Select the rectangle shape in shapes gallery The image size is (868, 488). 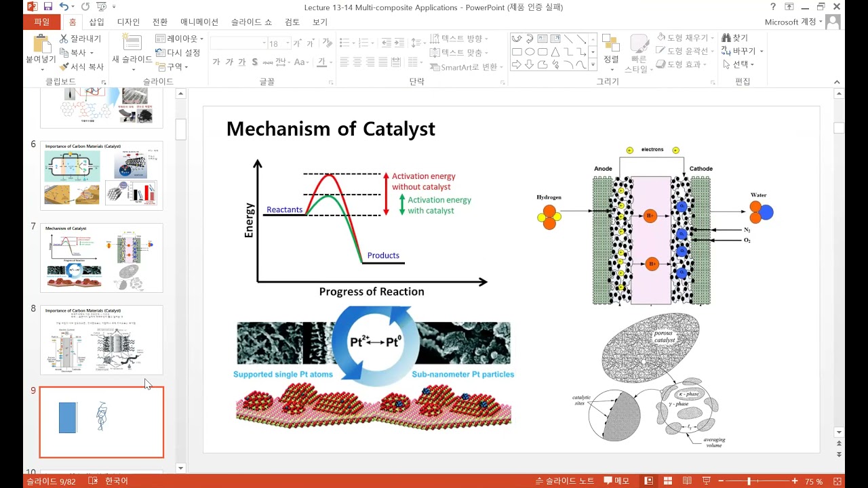pos(517,52)
